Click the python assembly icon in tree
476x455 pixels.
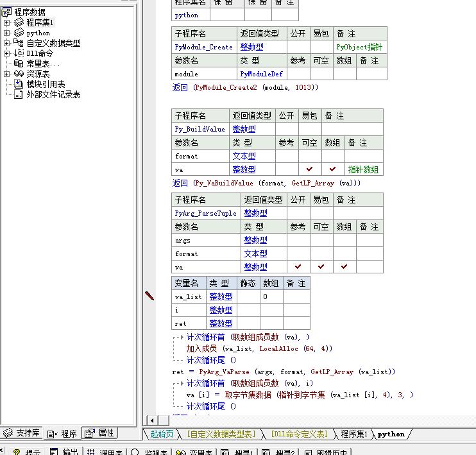pos(19,33)
